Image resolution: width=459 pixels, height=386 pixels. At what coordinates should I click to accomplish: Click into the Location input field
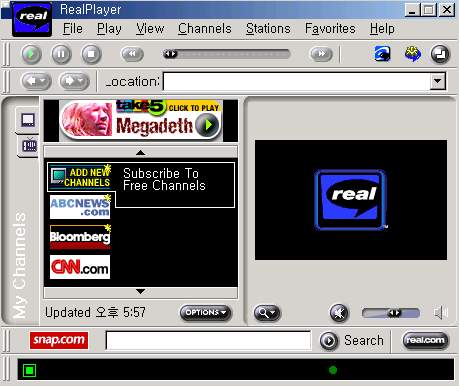pos(297,81)
